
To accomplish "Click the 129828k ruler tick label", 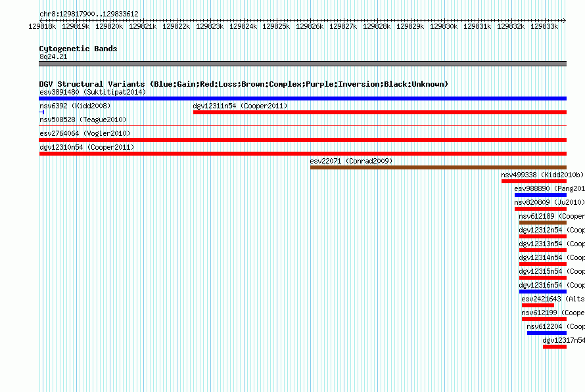I will 377,26.
